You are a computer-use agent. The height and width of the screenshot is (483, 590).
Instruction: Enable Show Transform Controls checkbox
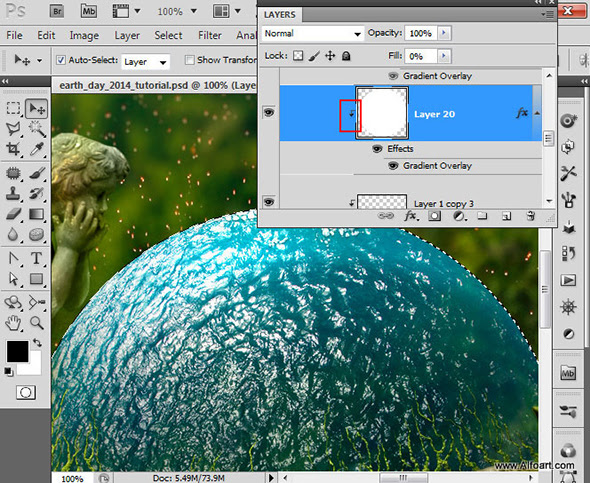click(x=190, y=60)
